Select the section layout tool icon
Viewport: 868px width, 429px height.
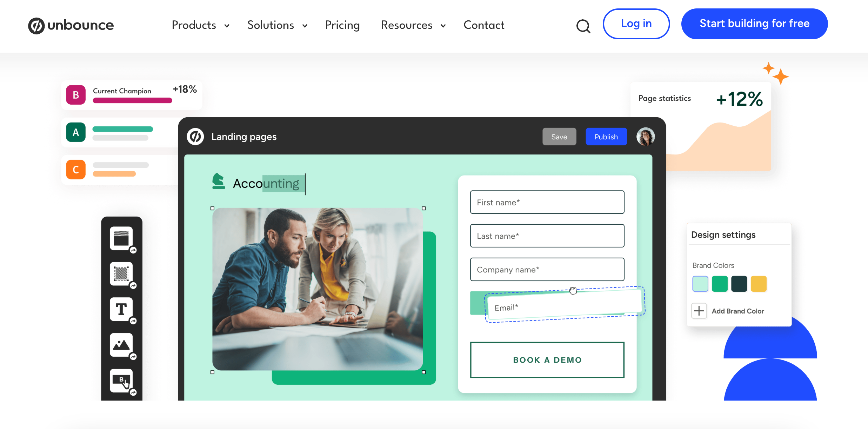tap(121, 238)
